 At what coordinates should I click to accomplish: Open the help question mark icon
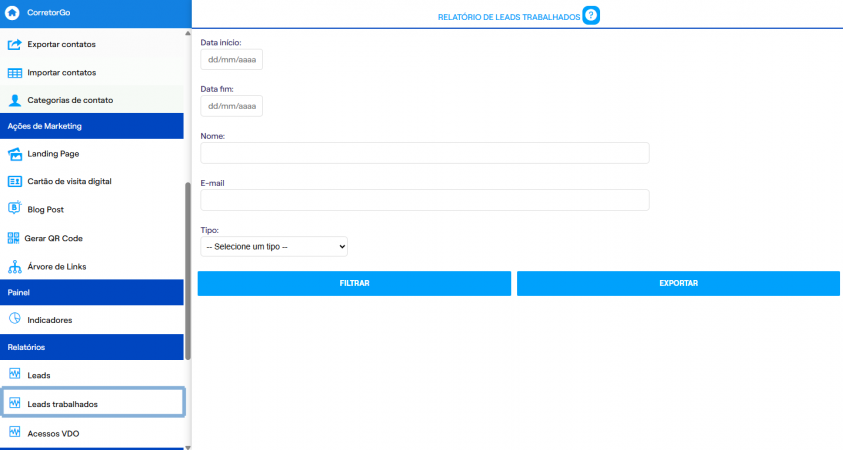(591, 16)
